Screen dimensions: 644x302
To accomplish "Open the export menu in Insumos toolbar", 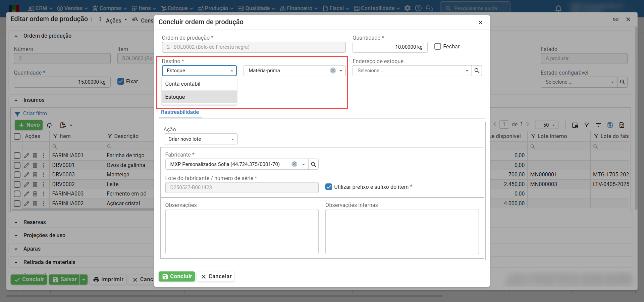I will [66, 125].
